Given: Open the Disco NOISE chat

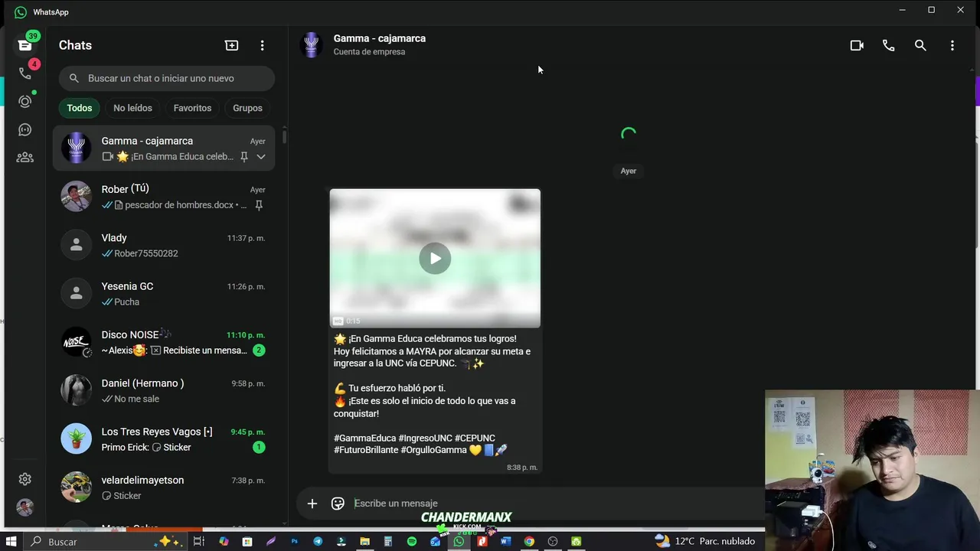Looking at the screenshot, I should tap(164, 342).
